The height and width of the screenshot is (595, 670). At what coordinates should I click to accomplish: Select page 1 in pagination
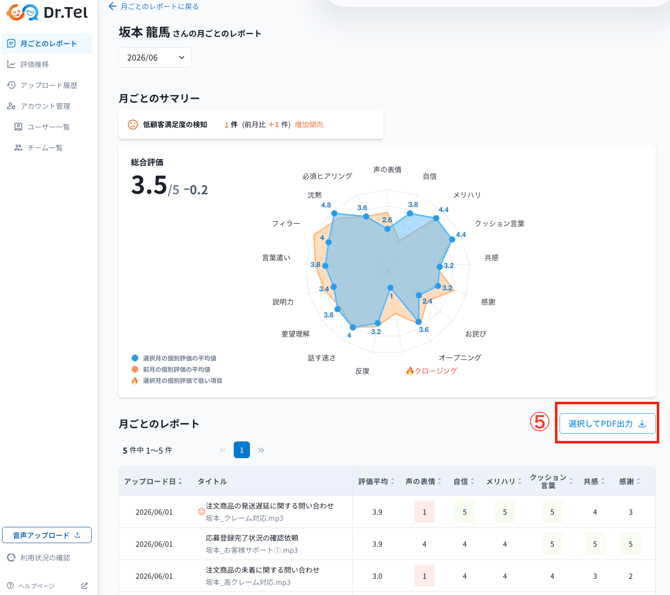click(x=242, y=450)
